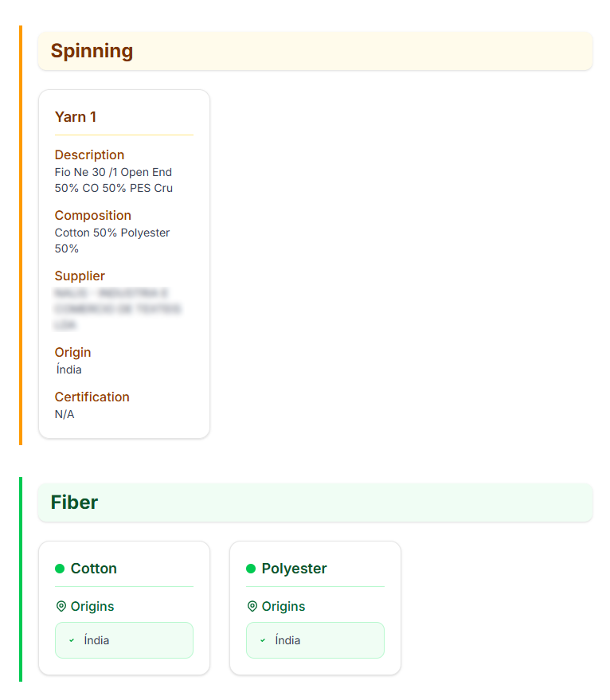Click the location pin icon under Polyester
Screen dimensions: 610x700
tap(252, 606)
